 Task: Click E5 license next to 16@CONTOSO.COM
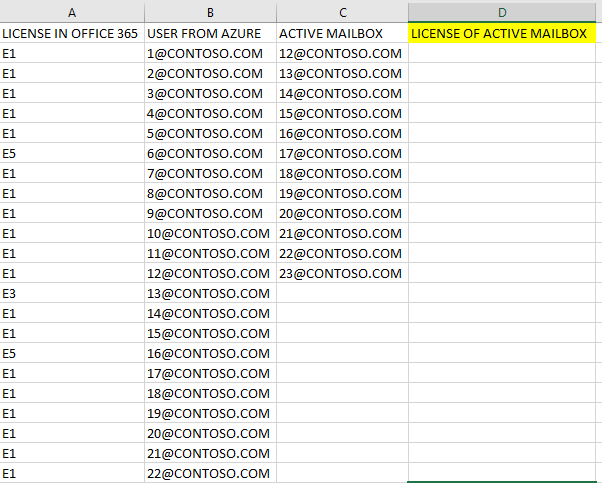[x=72, y=353]
